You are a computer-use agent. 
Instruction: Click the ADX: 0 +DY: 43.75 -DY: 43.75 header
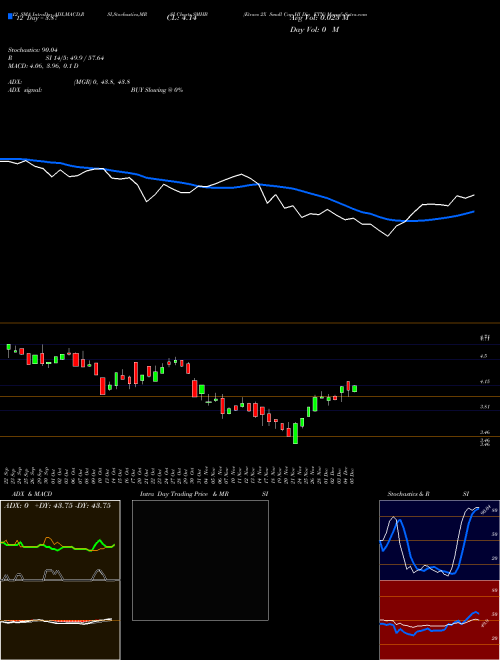coord(57,506)
